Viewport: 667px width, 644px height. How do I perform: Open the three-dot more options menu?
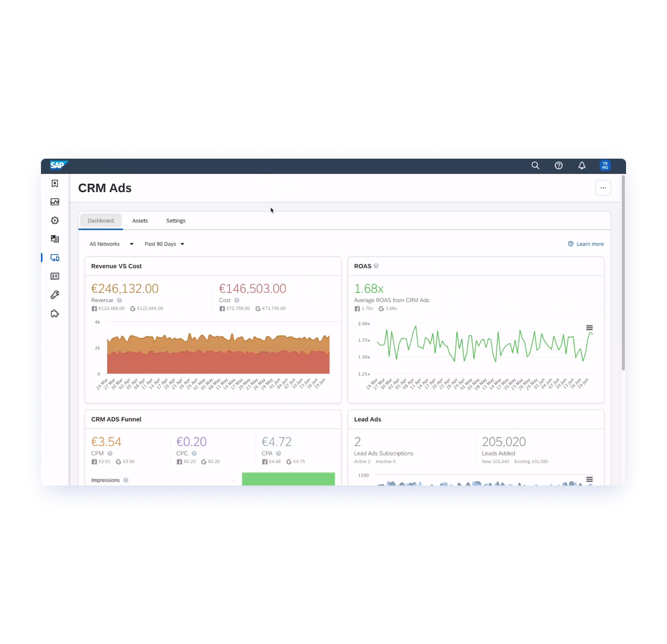[x=603, y=188]
